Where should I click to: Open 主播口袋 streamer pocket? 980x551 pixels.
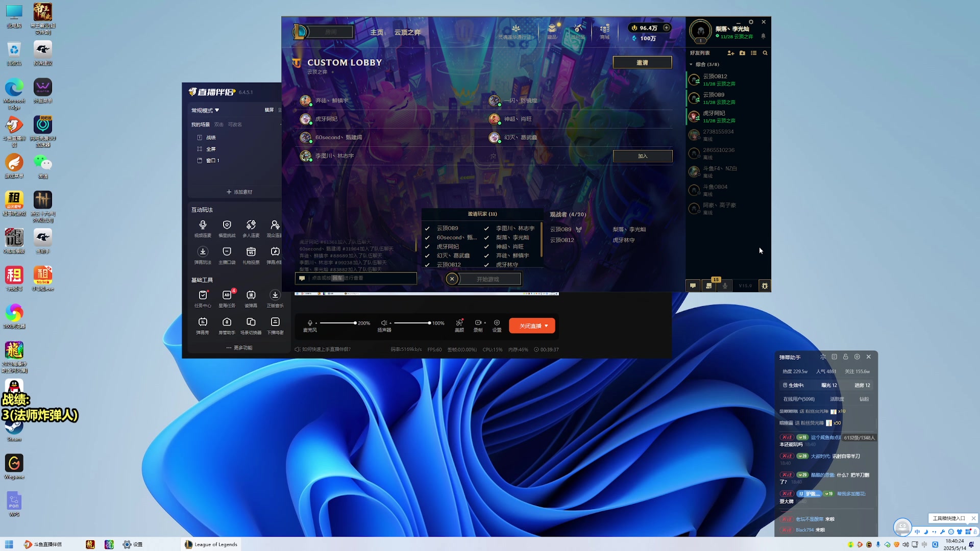coord(227,256)
